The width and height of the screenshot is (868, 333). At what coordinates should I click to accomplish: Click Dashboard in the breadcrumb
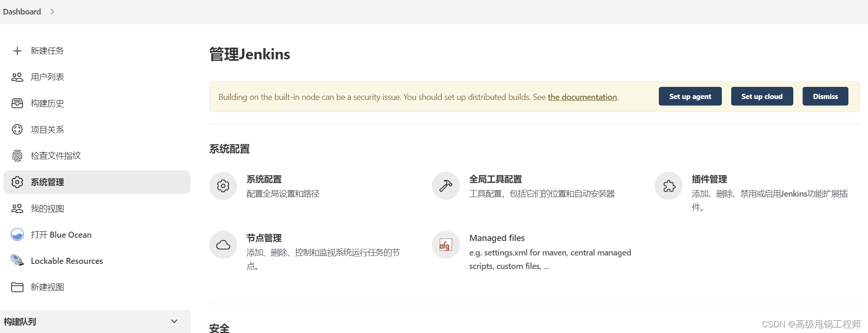click(x=22, y=12)
